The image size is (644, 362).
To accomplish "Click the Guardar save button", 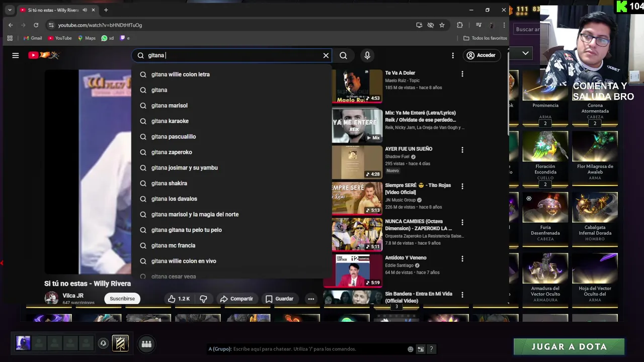I will (279, 299).
